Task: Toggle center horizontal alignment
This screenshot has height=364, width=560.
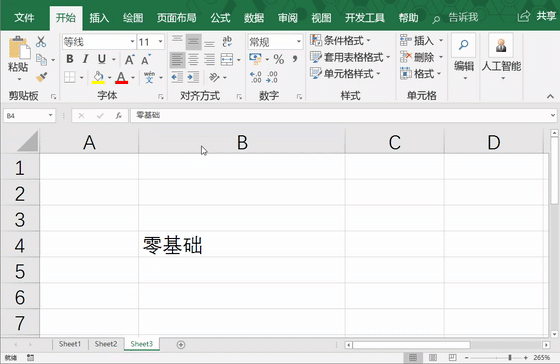Action: coord(193,59)
